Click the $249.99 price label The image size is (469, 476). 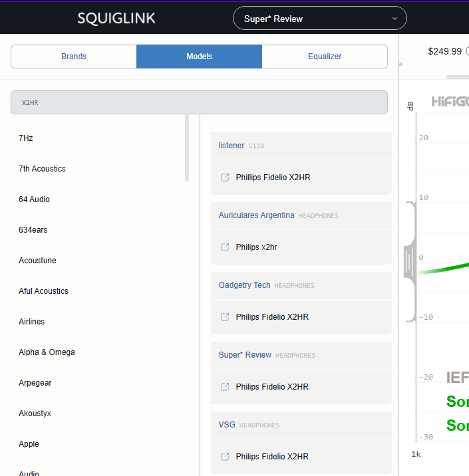pos(444,51)
